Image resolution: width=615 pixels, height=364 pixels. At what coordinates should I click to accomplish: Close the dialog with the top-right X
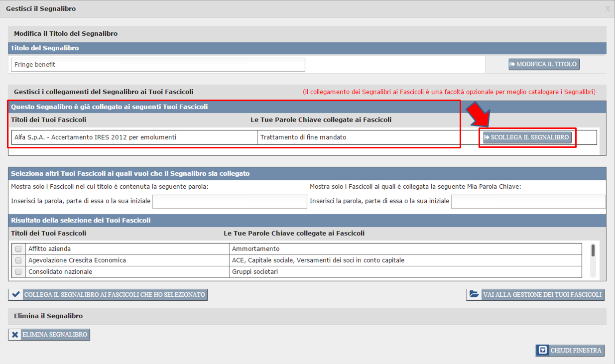point(607,8)
